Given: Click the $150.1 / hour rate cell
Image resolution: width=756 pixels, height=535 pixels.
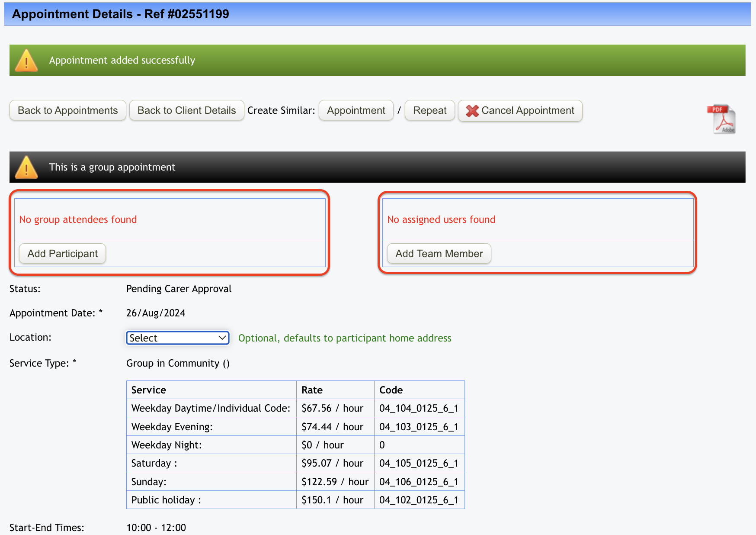Looking at the screenshot, I should point(335,500).
